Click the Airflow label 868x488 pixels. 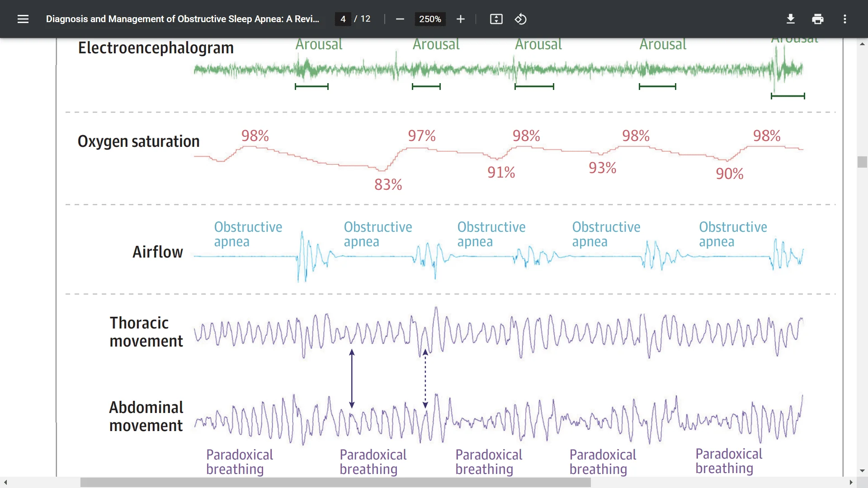[x=158, y=252]
